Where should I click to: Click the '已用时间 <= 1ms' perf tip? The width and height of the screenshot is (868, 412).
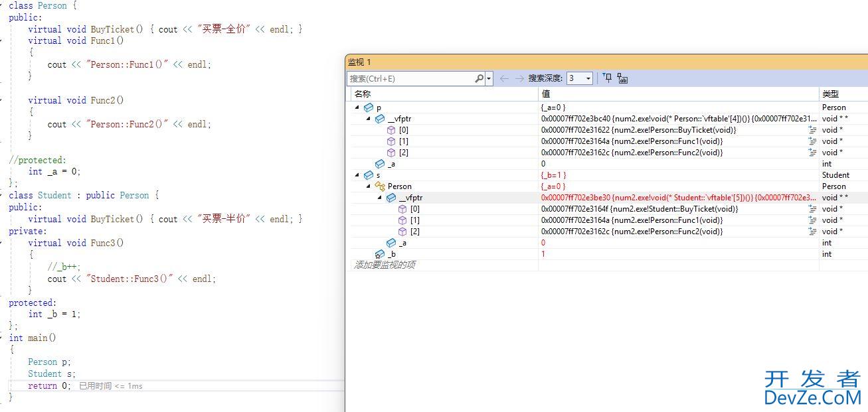click(x=111, y=386)
